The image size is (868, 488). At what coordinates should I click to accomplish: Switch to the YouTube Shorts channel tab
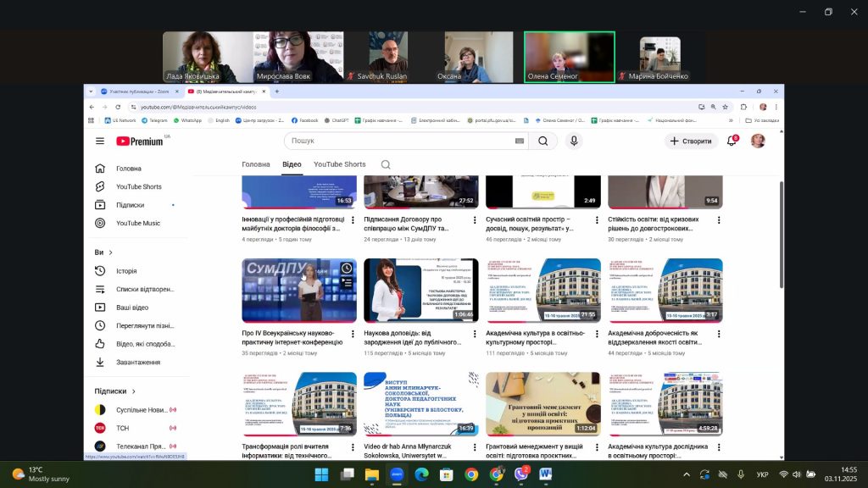pos(339,164)
